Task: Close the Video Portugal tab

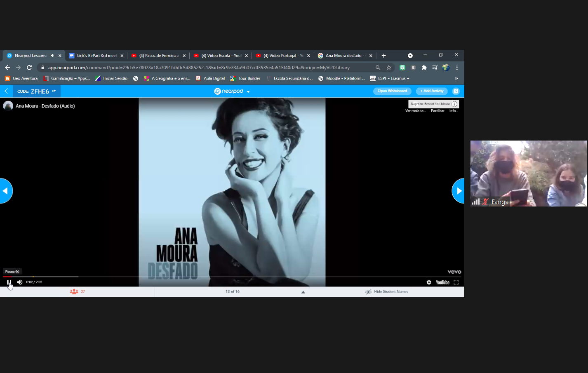Action: pyautogui.click(x=308, y=56)
